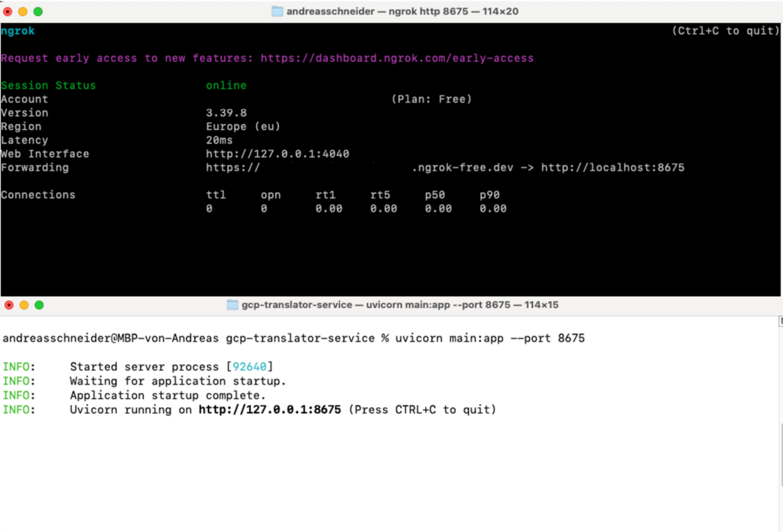Click the 'Connections' label
Screen dimensions: 783x532
[x=38, y=195]
